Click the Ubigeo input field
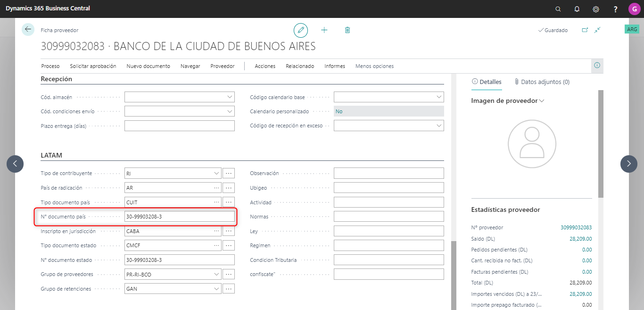This screenshot has height=310, width=644. (389, 188)
